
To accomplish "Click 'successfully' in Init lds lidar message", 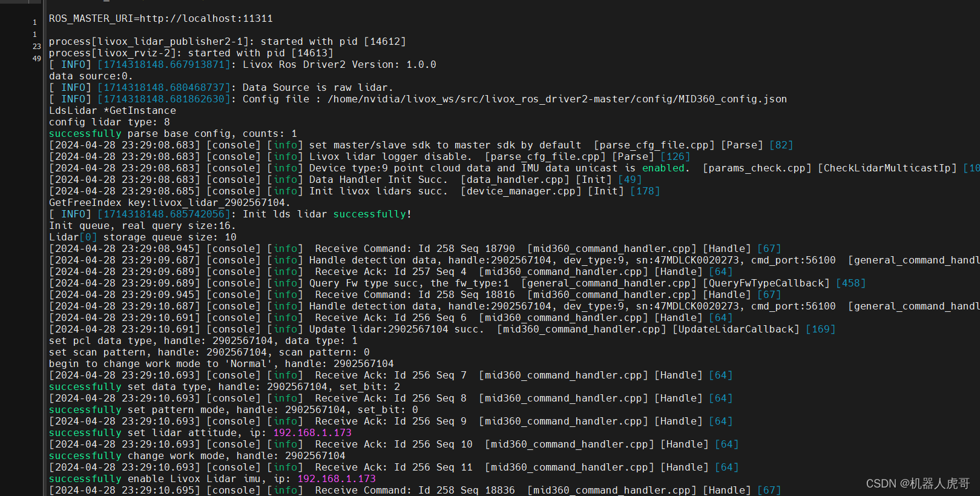I will 369,214.
